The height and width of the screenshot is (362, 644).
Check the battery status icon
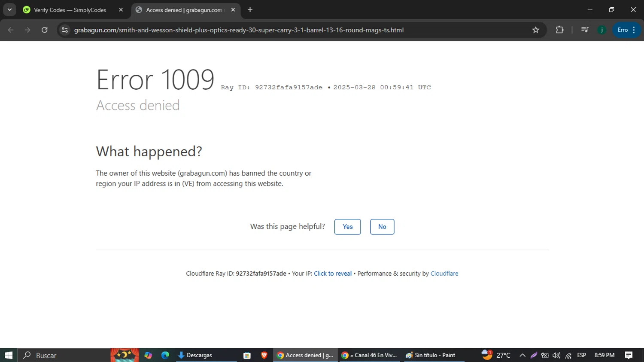click(x=545, y=355)
